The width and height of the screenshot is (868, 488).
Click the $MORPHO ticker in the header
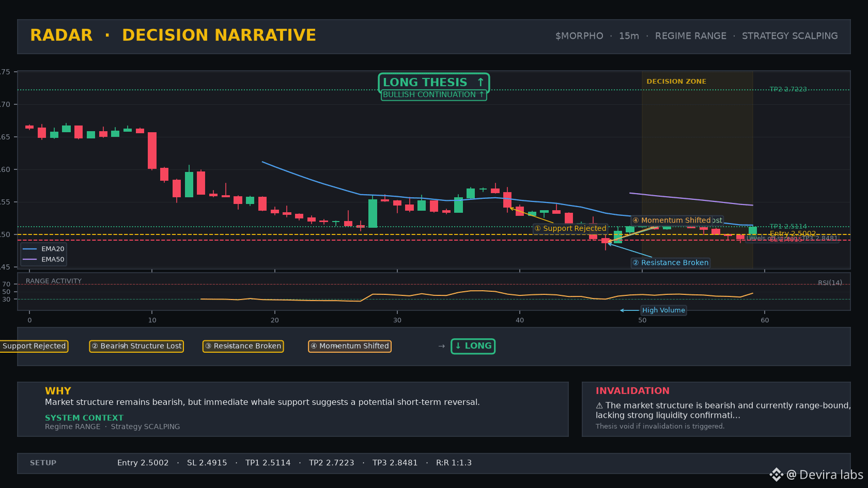(579, 36)
